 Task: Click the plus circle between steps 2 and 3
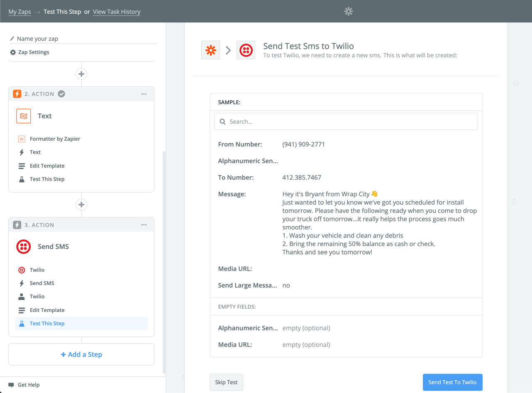(x=81, y=204)
